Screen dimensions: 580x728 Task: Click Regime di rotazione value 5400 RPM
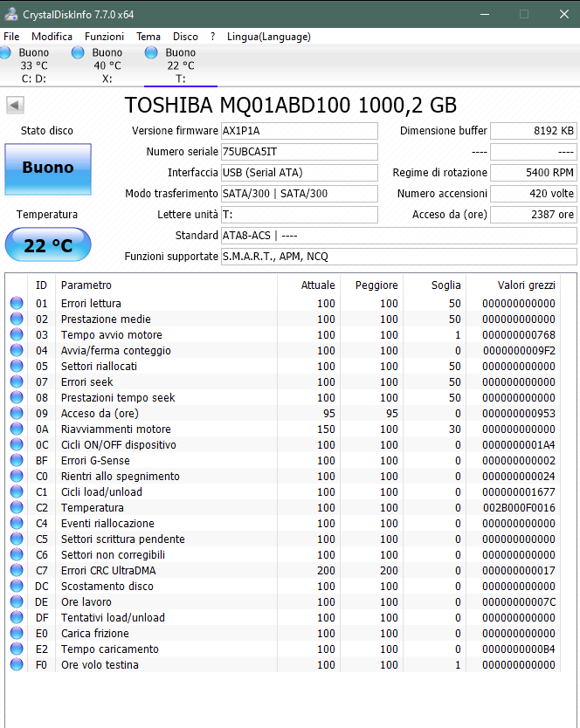click(534, 173)
